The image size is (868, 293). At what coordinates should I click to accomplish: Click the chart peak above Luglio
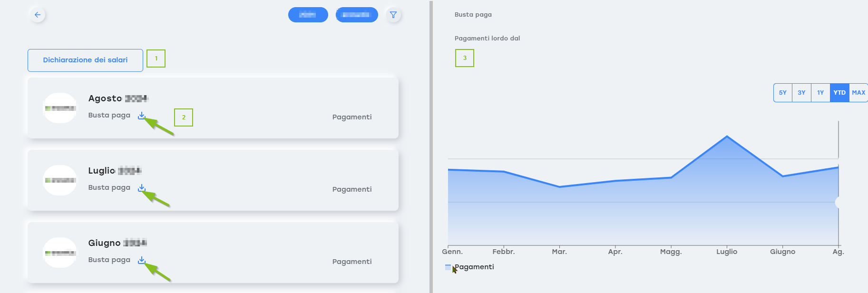[x=727, y=137]
